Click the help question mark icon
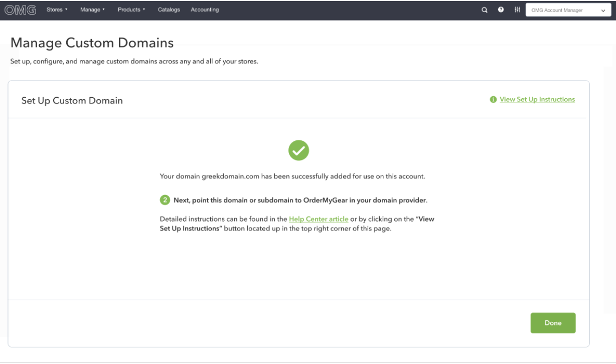 point(501,10)
